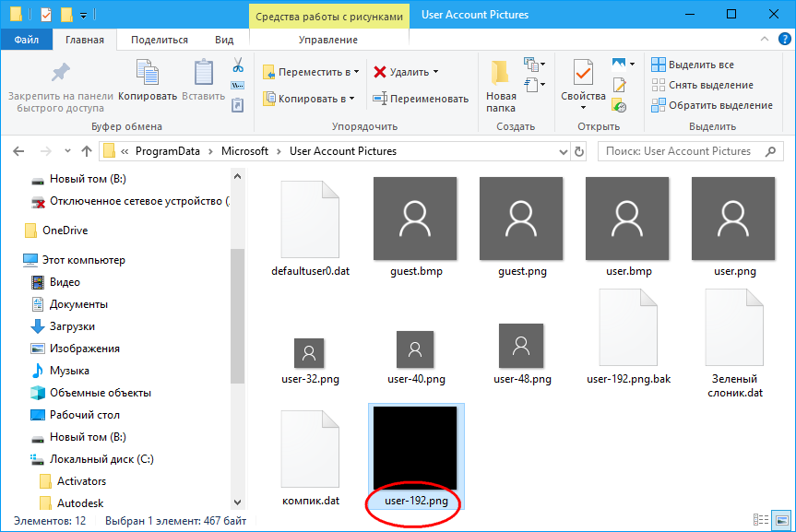
Task: Select Этот компьютер in navigation pane
Action: pos(74,260)
